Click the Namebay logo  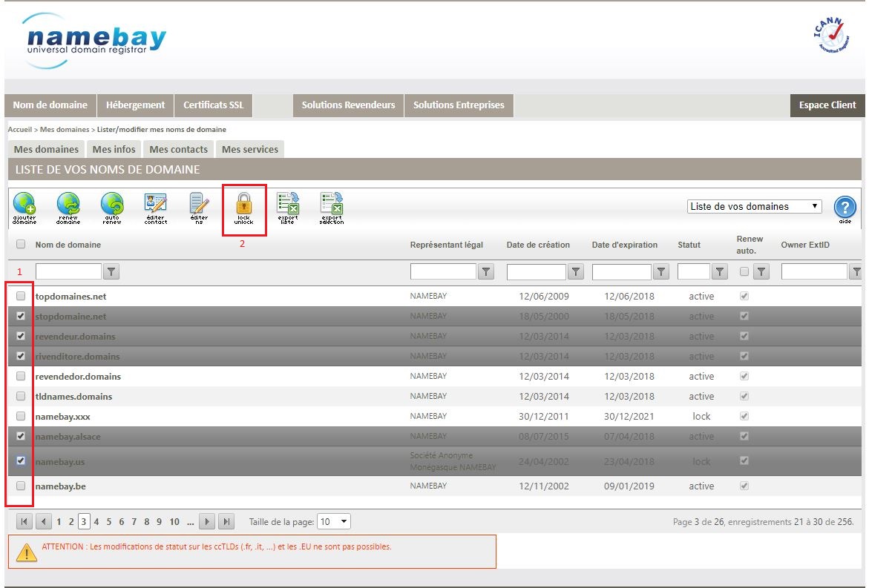click(94, 41)
